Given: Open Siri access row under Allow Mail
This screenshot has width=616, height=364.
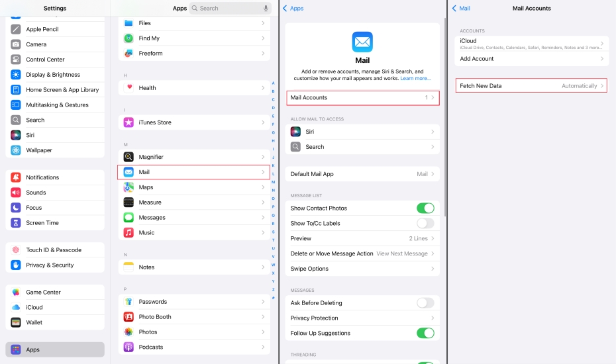Looking at the screenshot, I should pos(362,132).
